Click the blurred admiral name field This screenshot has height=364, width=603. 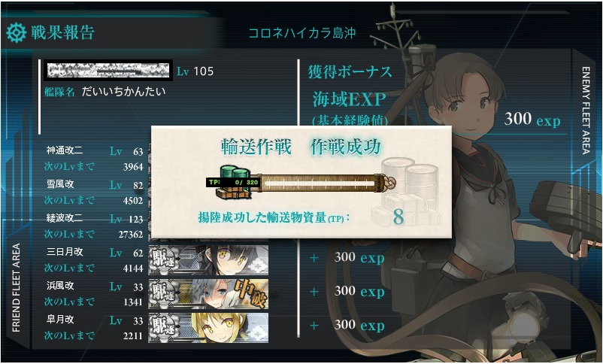click(108, 71)
